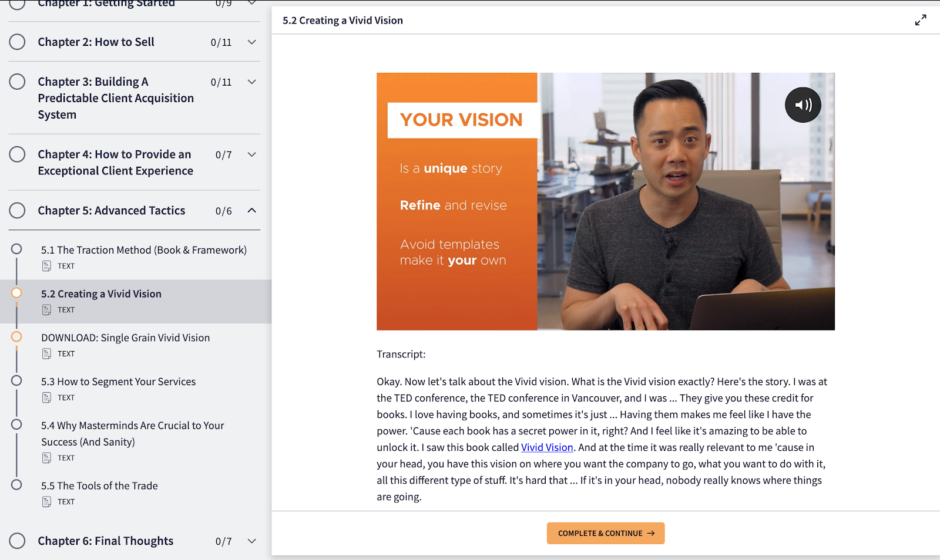
Task: Open the Vivid Vision hyperlink in transcript
Action: coord(546,447)
